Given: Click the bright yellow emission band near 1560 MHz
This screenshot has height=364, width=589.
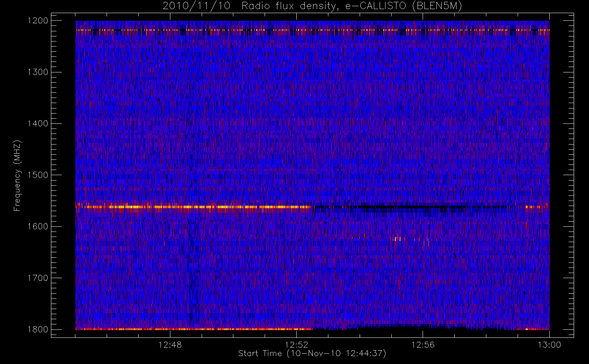Looking at the screenshot, I should pyautogui.click(x=193, y=207).
